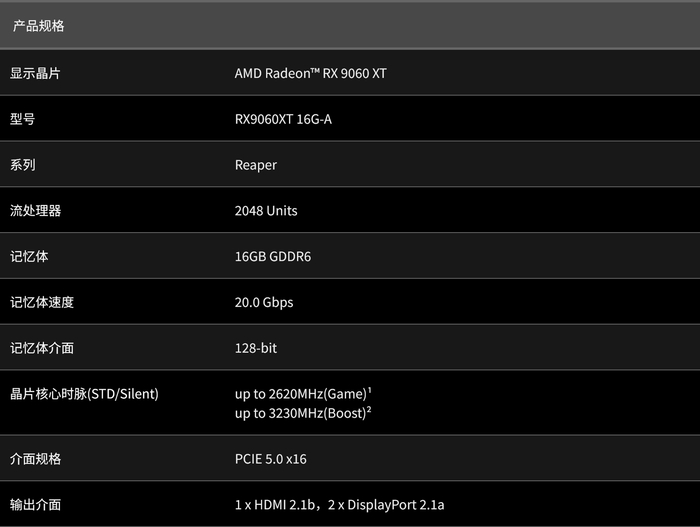Click the RX9060XT 16G-A model value

click(x=283, y=119)
